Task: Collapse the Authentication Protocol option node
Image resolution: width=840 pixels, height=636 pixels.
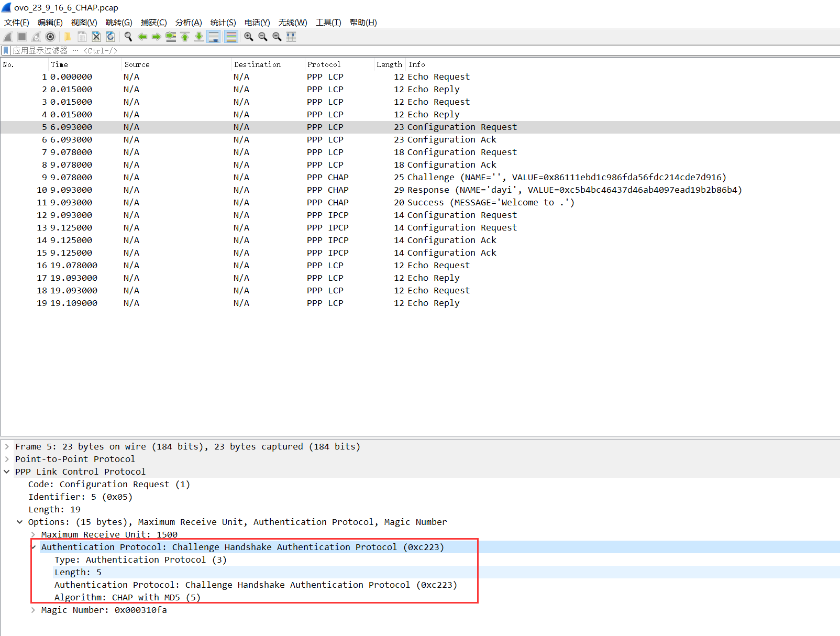Action: click(34, 547)
